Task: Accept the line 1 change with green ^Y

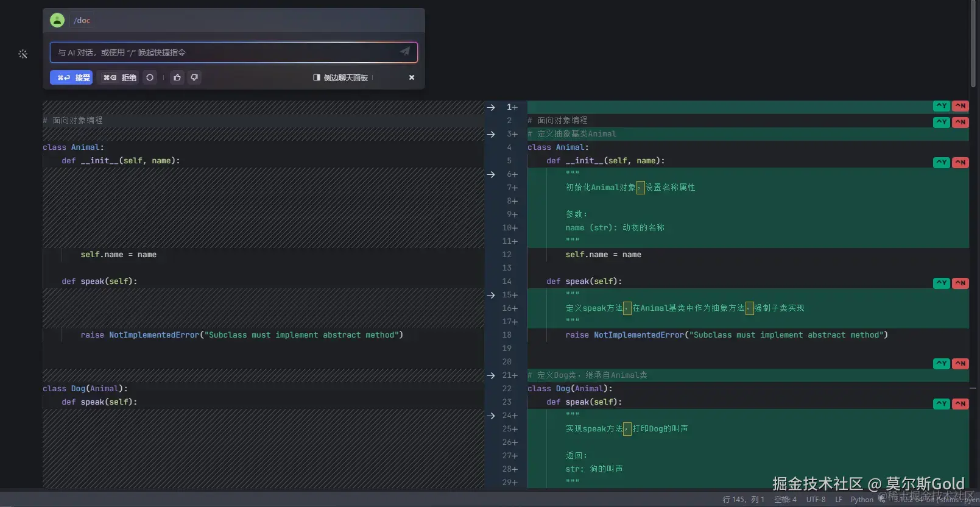Action: pos(941,106)
